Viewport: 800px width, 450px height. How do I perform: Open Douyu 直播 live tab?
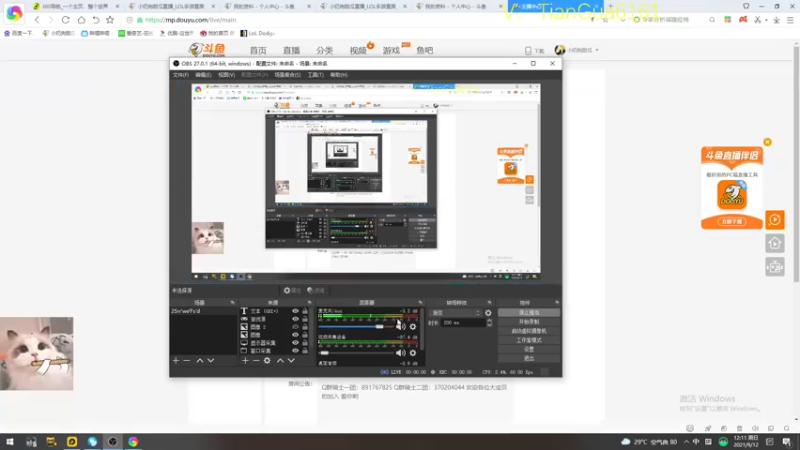point(291,51)
